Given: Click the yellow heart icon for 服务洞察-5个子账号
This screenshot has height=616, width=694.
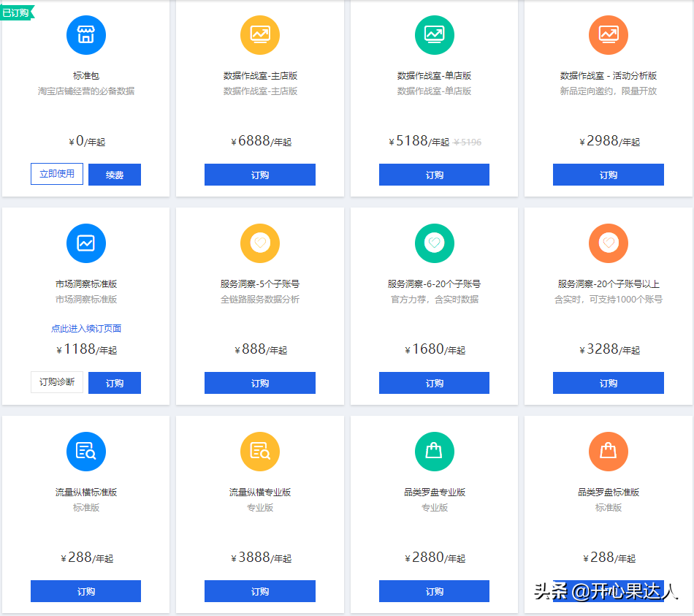Looking at the screenshot, I should (x=260, y=243).
